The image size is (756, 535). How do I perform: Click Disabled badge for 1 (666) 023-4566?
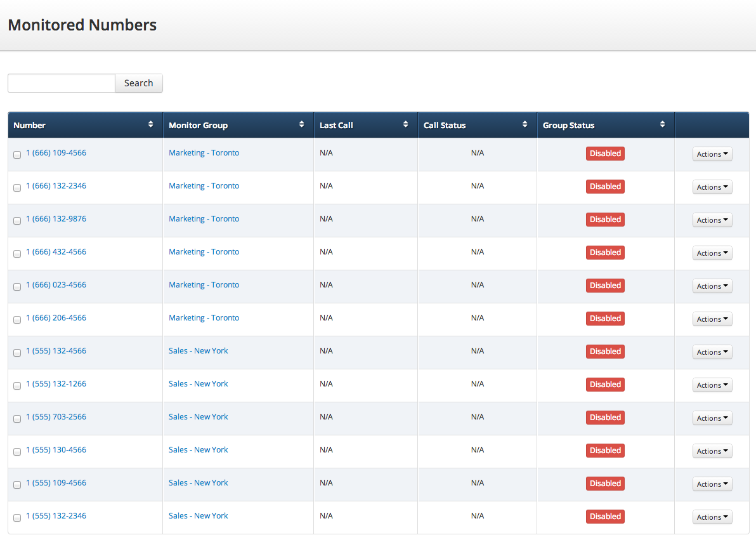pos(605,286)
